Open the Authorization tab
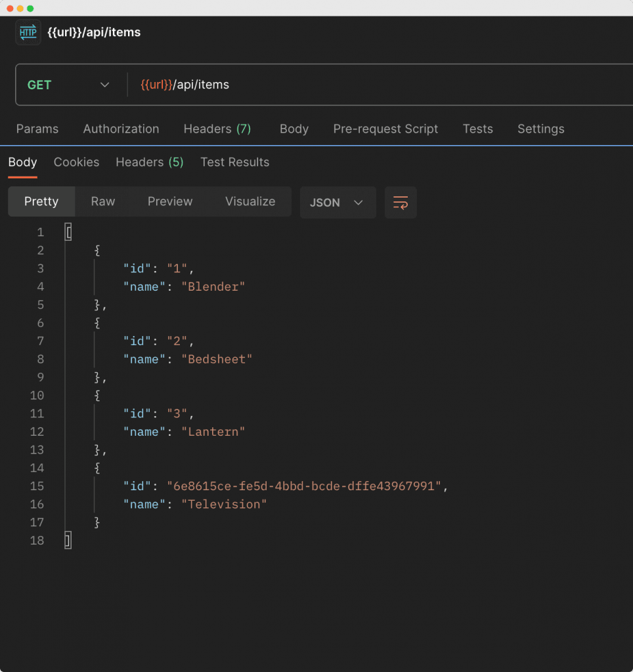 tap(121, 129)
